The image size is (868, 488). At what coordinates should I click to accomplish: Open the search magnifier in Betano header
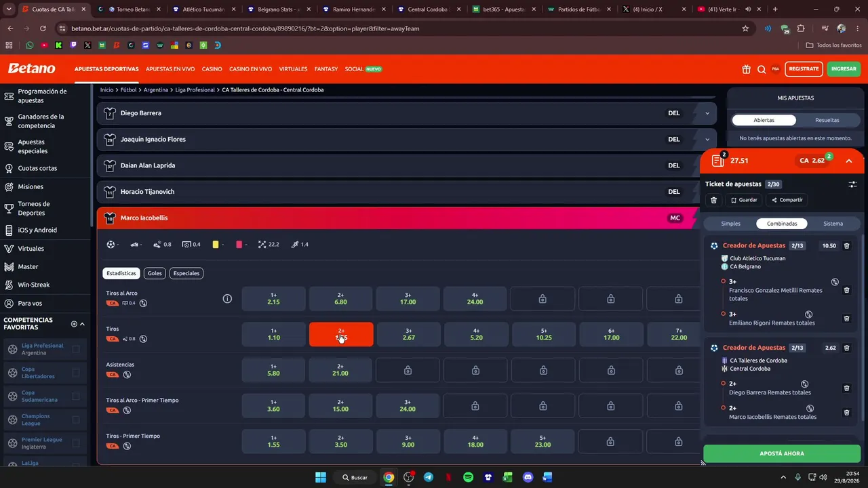(762, 69)
